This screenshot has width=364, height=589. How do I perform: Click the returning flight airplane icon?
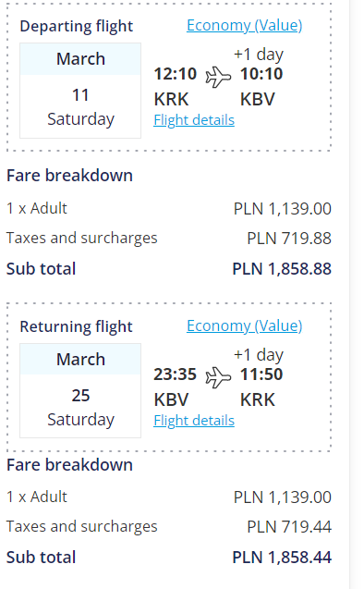pyautogui.click(x=218, y=377)
